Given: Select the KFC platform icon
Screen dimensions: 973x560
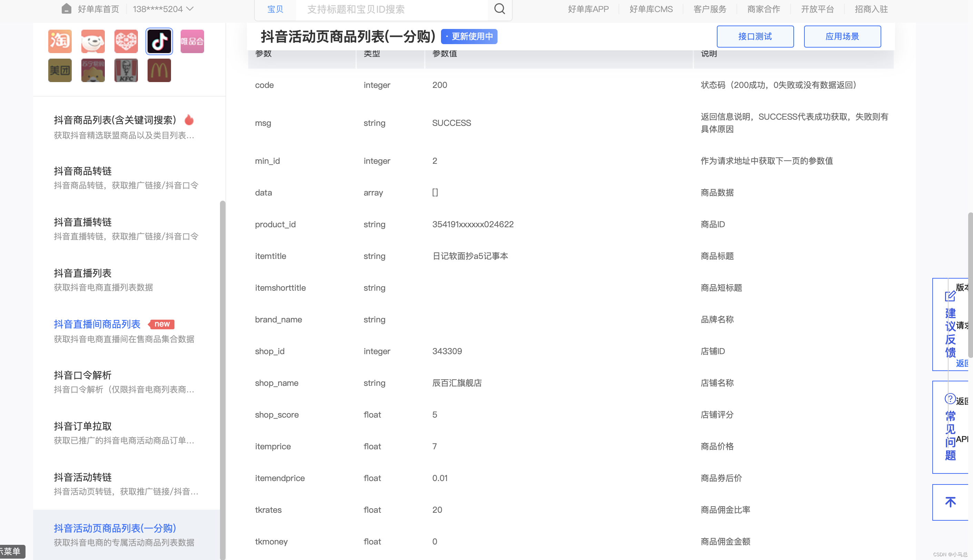Looking at the screenshot, I should pyautogui.click(x=126, y=70).
